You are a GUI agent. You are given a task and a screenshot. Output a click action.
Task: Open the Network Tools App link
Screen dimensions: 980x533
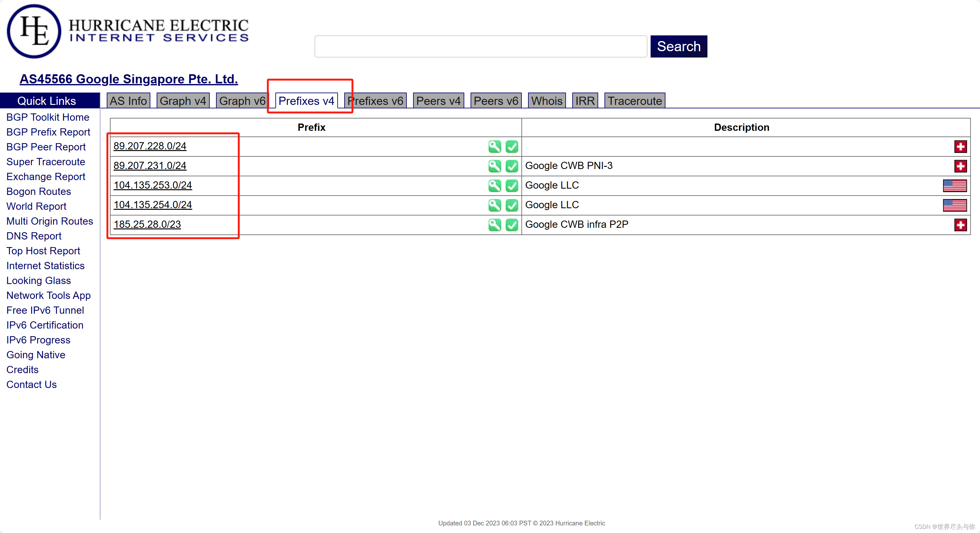pyautogui.click(x=48, y=295)
